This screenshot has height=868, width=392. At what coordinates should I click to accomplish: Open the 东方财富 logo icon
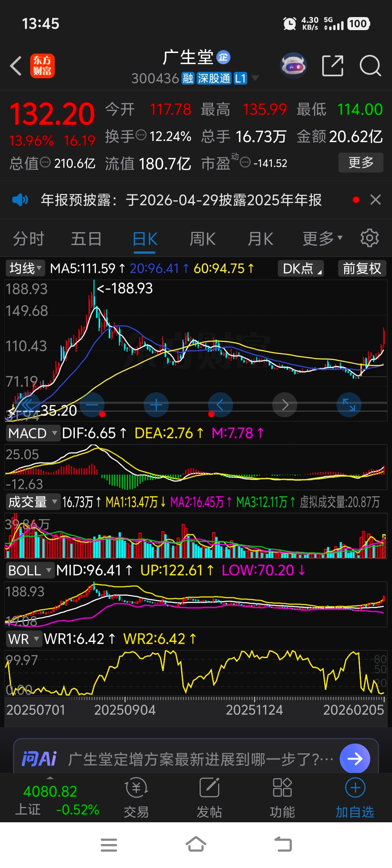click(42, 66)
